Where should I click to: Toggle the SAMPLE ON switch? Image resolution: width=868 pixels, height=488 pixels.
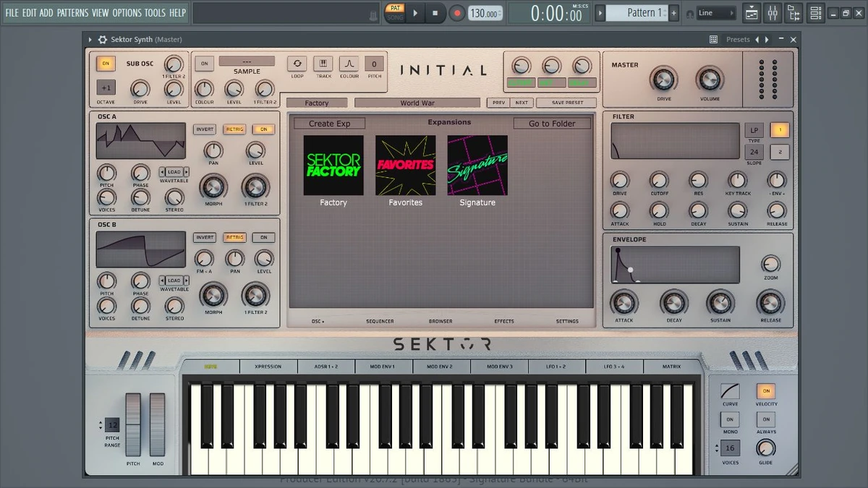tap(204, 64)
